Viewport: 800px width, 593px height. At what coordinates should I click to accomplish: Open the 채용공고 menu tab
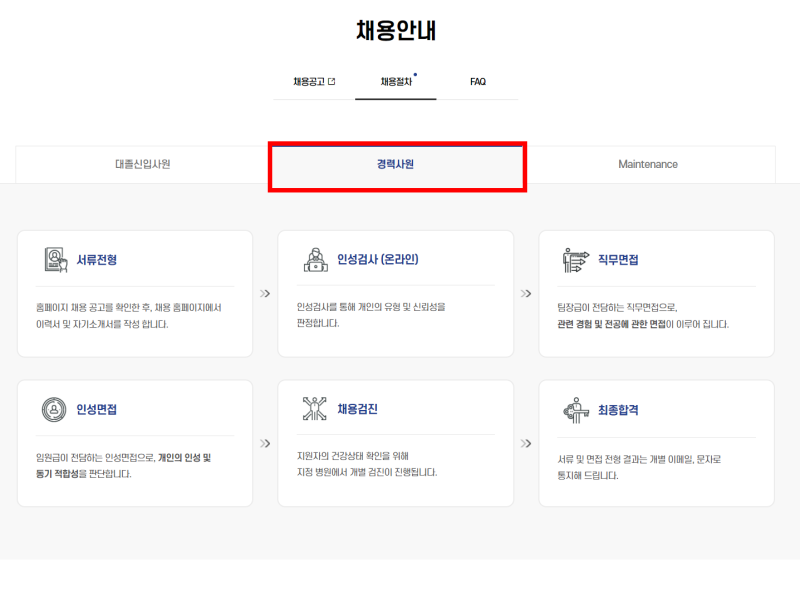tap(309, 82)
